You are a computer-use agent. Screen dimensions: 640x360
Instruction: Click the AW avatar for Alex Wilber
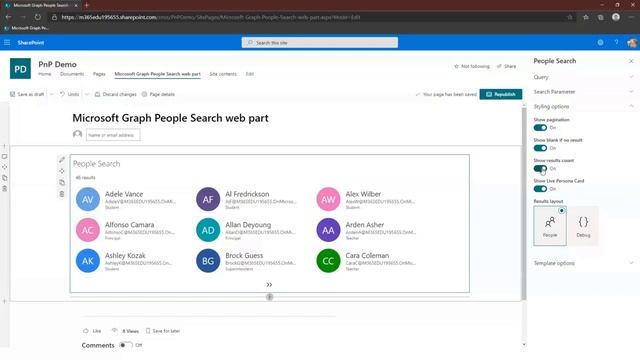coord(328,199)
